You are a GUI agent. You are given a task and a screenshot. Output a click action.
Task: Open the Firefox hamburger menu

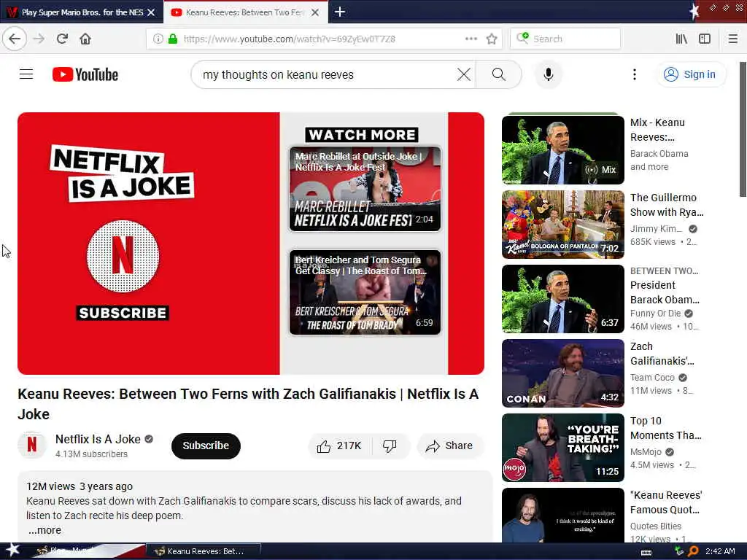[x=732, y=39]
